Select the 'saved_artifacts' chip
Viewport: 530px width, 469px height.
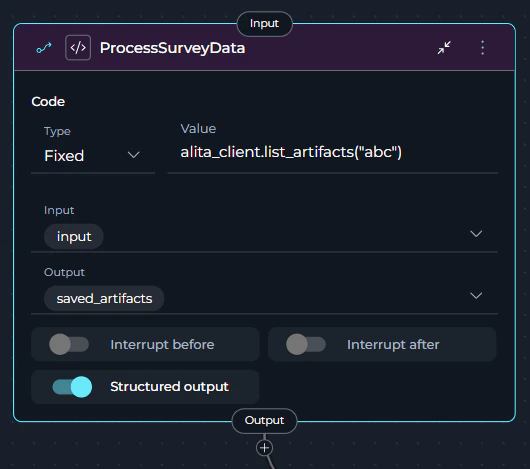tap(104, 299)
